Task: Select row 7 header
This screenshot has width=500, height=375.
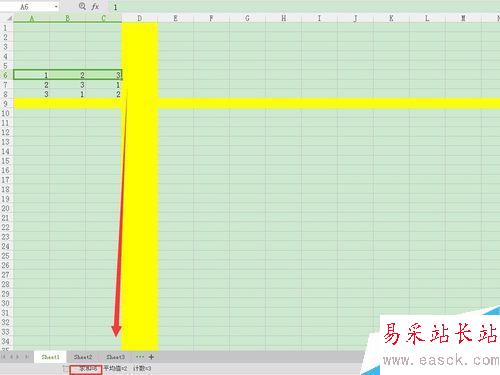Action: pos(6,85)
